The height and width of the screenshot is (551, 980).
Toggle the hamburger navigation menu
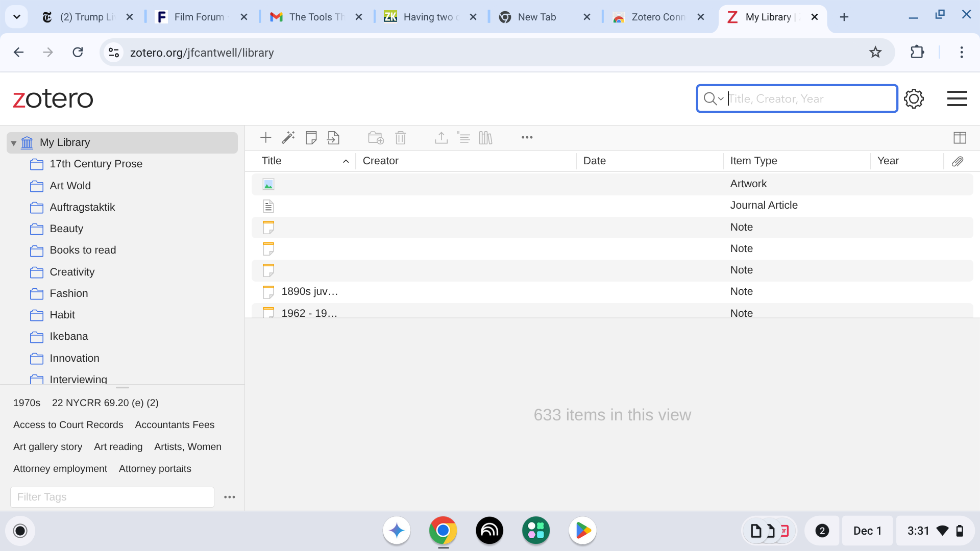click(957, 99)
